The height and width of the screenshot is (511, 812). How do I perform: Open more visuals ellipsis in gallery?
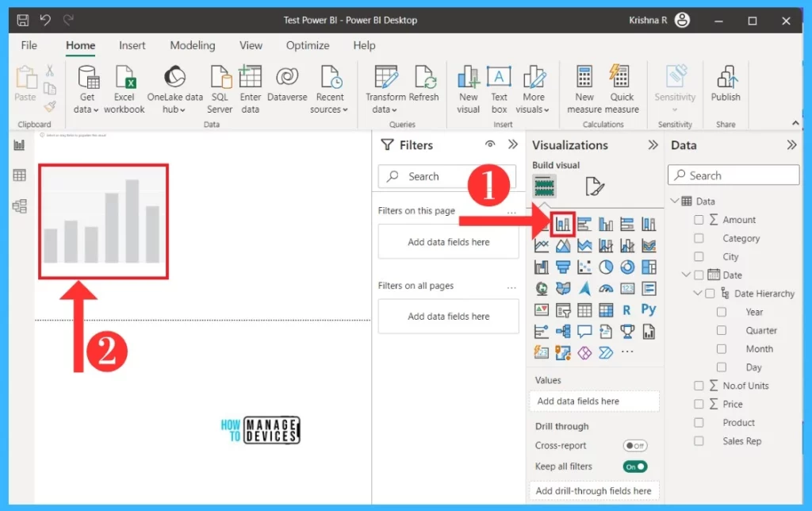click(x=627, y=352)
